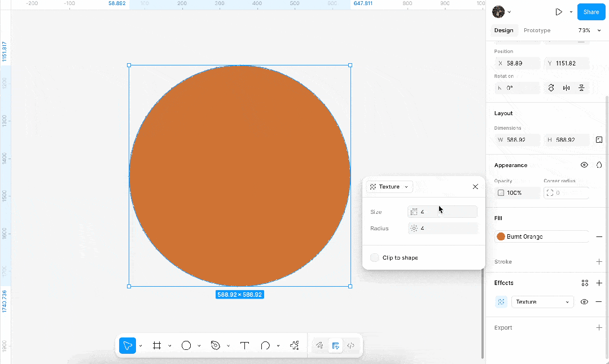Viewport: 609px width, 364px height.
Task: Open Move tool options dropdown
Action: pos(141,346)
